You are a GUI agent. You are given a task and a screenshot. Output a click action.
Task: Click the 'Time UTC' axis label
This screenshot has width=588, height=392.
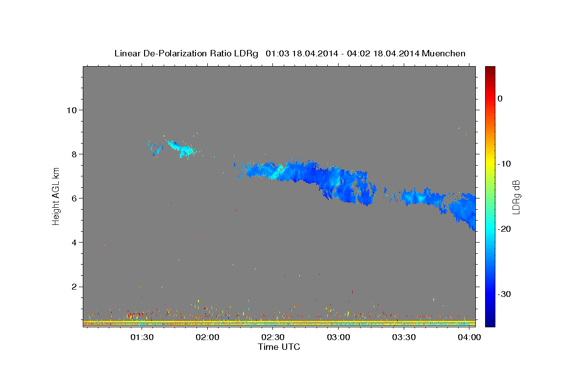click(279, 347)
